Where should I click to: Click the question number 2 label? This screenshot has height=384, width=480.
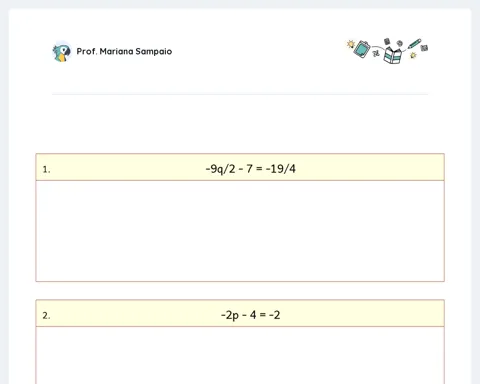[x=46, y=316]
